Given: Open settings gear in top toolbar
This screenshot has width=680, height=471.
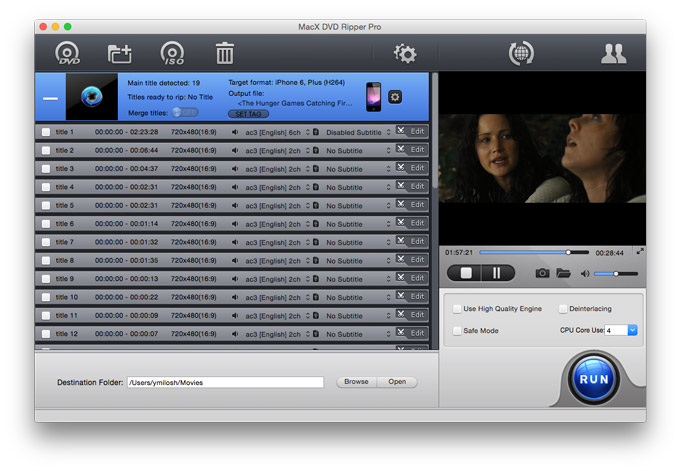Looking at the screenshot, I should (x=405, y=54).
